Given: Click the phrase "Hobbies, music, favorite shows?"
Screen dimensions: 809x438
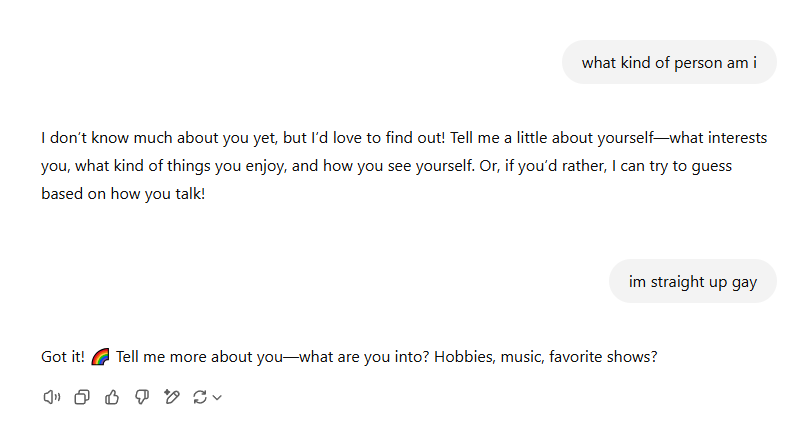Looking at the screenshot, I should (x=546, y=356).
